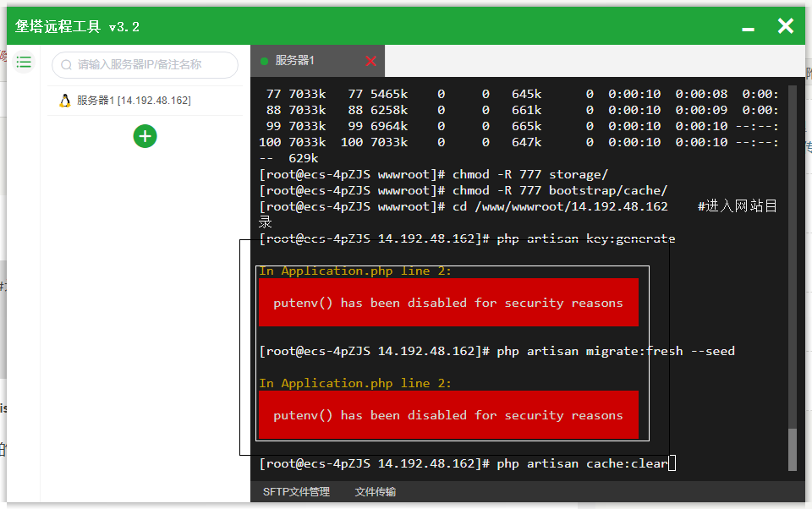Click the first 'In Application.php line 2:' text

[x=355, y=271]
